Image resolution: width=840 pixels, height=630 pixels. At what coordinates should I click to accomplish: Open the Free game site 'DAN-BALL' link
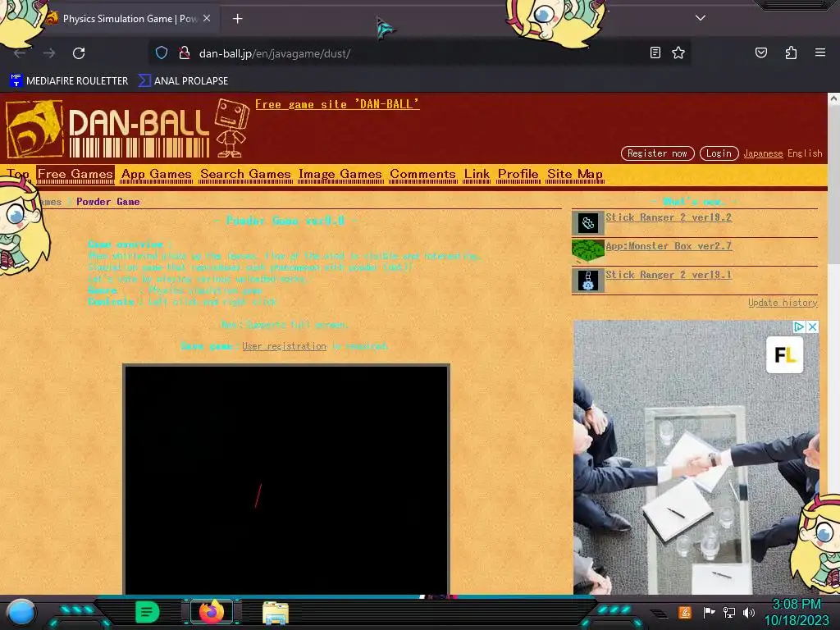tap(337, 104)
